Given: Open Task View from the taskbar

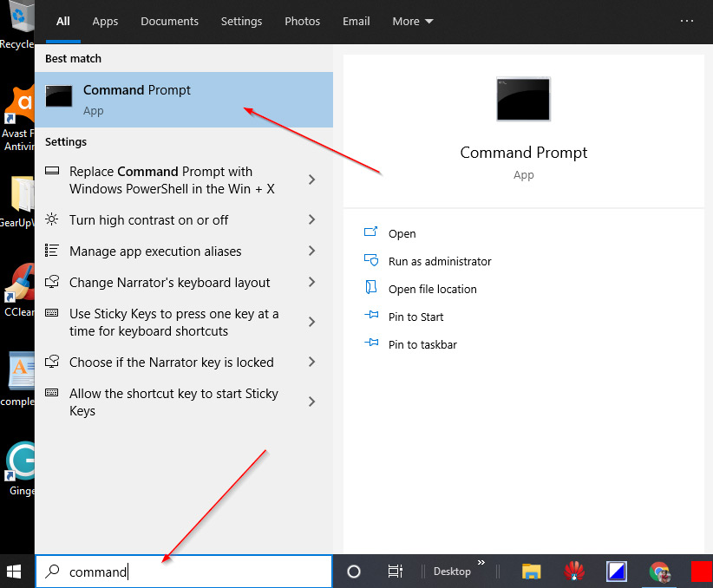Looking at the screenshot, I should pos(396,572).
